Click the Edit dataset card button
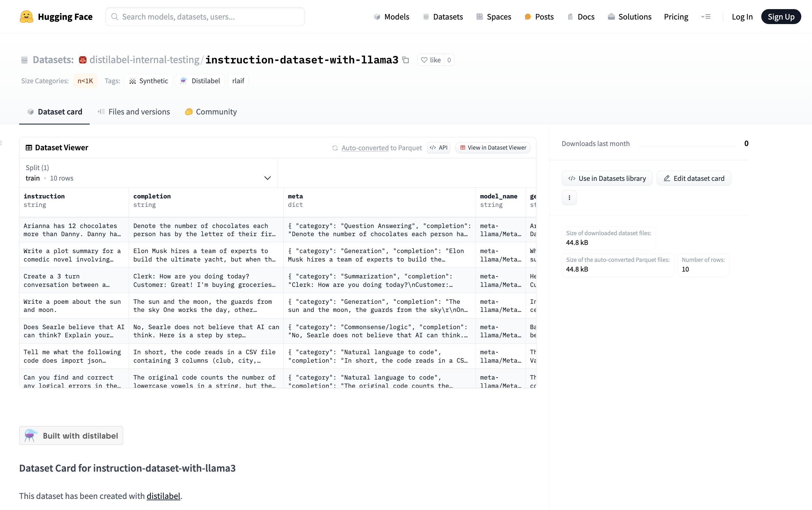 694,179
